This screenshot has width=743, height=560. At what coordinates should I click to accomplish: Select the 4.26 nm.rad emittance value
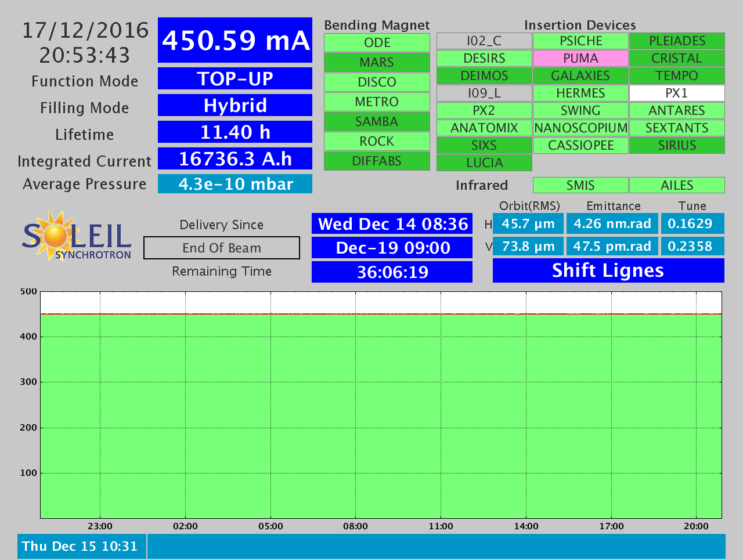[x=612, y=224]
